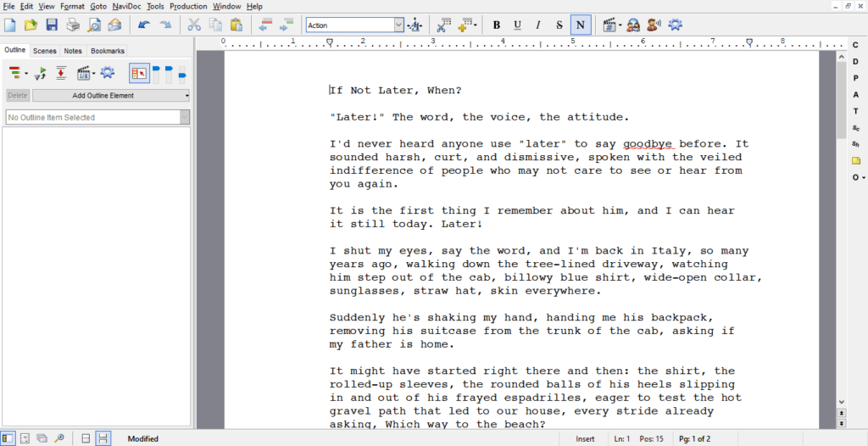Image resolution: width=868 pixels, height=446 pixels.
Task: Toggle strikethrough formatting
Action: [559, 25]
